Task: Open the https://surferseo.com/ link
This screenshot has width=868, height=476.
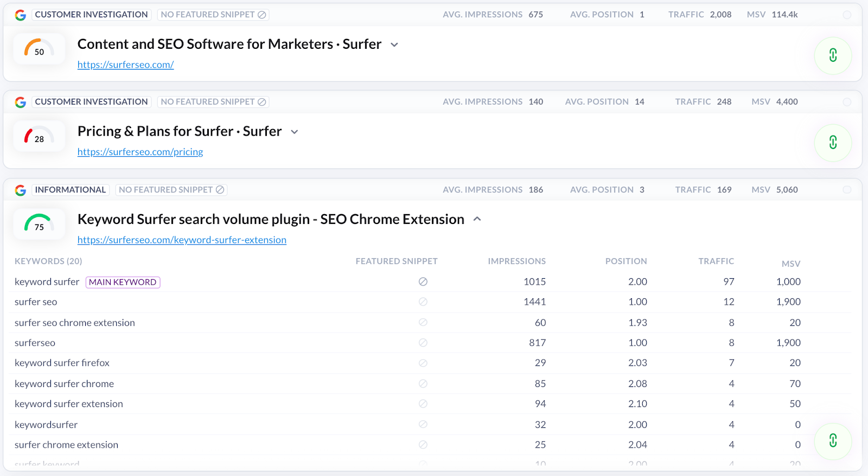Action: click(x=125, y=65)
